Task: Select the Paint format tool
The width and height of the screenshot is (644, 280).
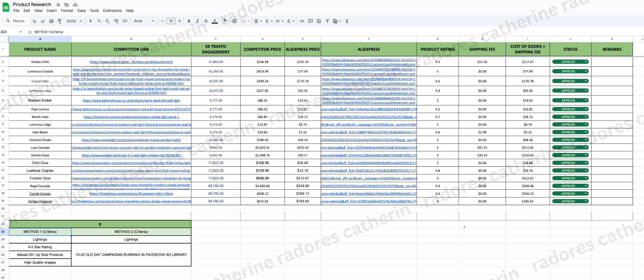Action: (x=60, y=21)
